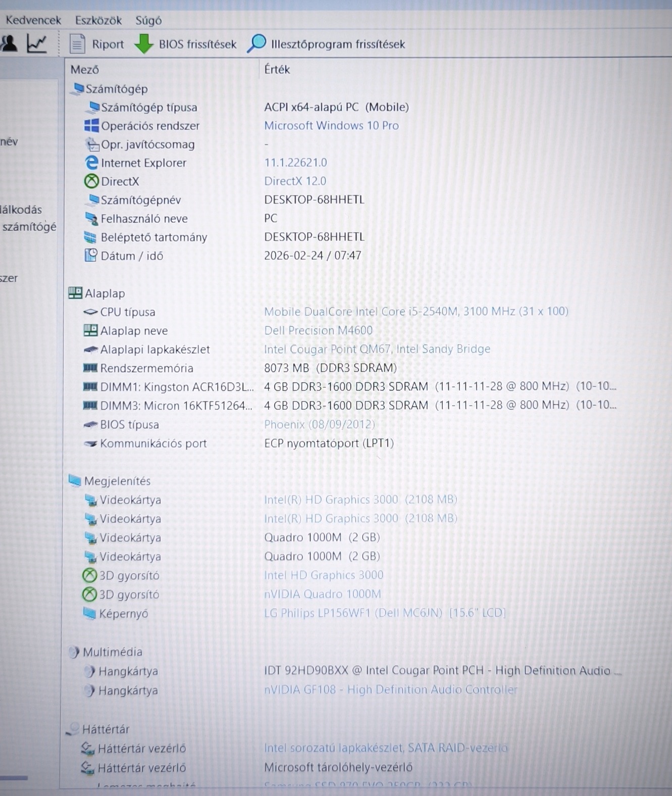The height and width of the screenshot is (796, 672).
Task: Click the Riport document icon
Action: (77, 44)
